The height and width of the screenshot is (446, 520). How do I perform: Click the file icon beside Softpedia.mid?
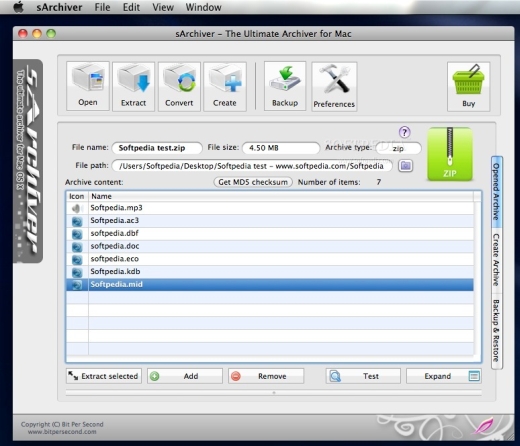point(77,285)
